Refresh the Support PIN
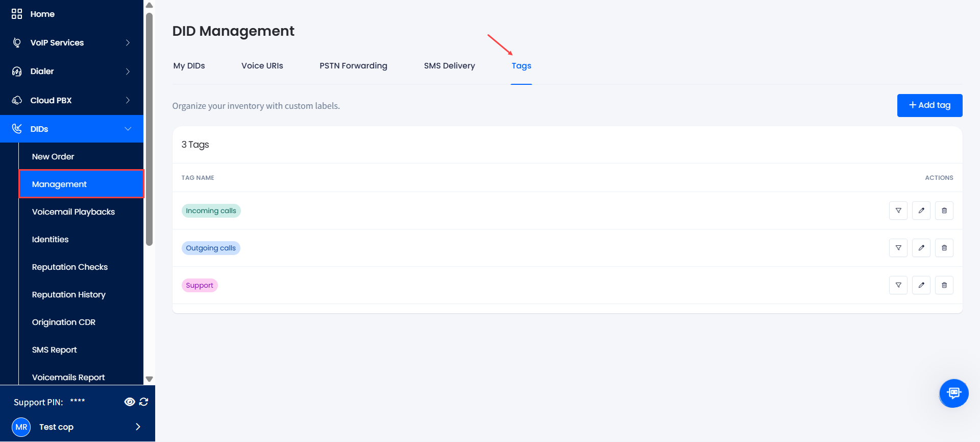Viewport: 980px width, 442px height. coord(144,402)
